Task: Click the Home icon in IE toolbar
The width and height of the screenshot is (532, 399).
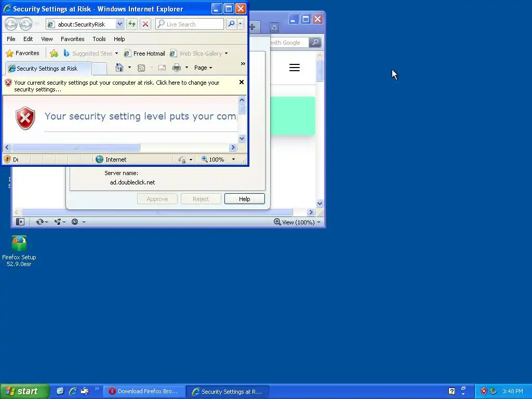Action: click(x=119, y=68)
